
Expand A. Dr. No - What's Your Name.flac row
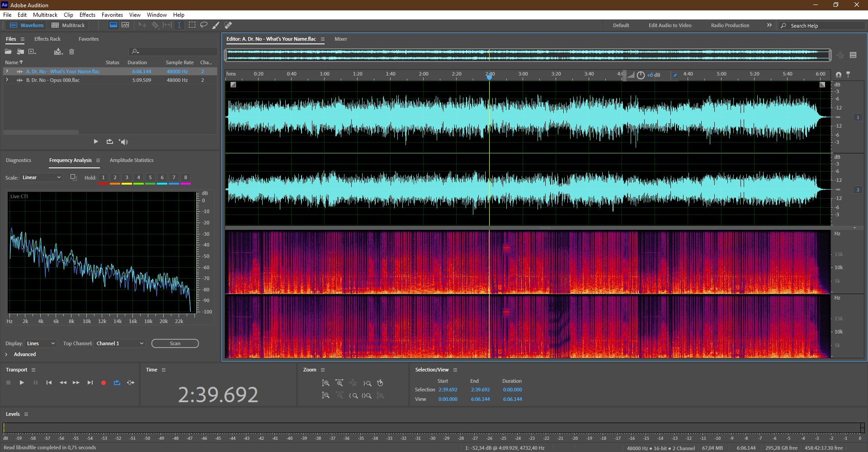pos(7,71)
